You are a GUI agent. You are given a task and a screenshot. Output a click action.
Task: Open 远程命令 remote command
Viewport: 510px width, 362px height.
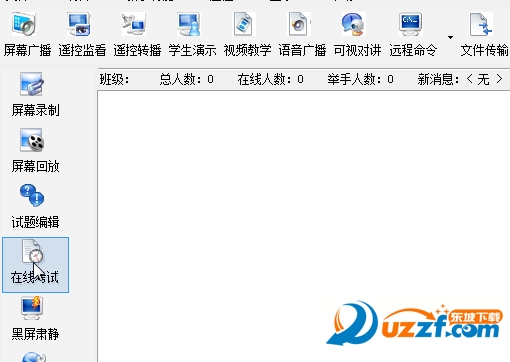point(413,34)
